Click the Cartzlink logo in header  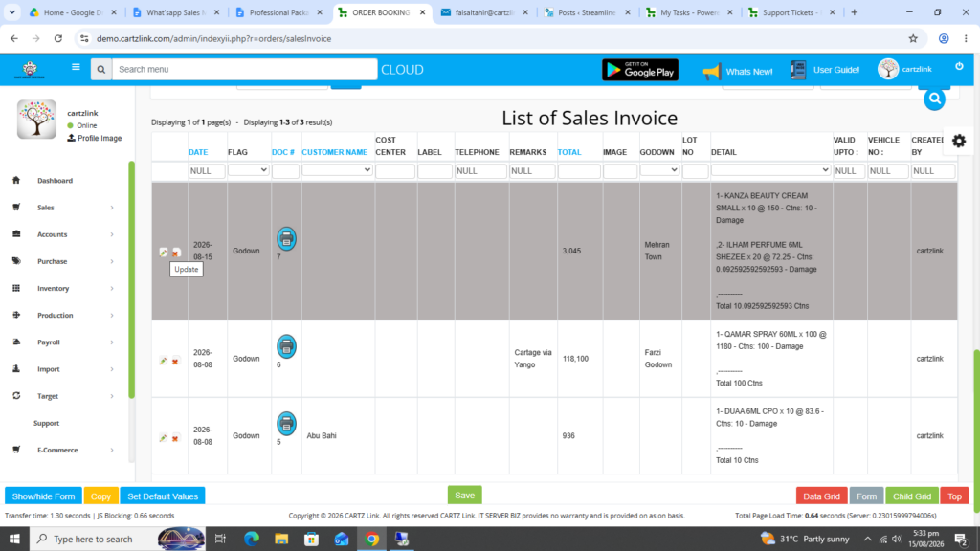pos(30,69)
